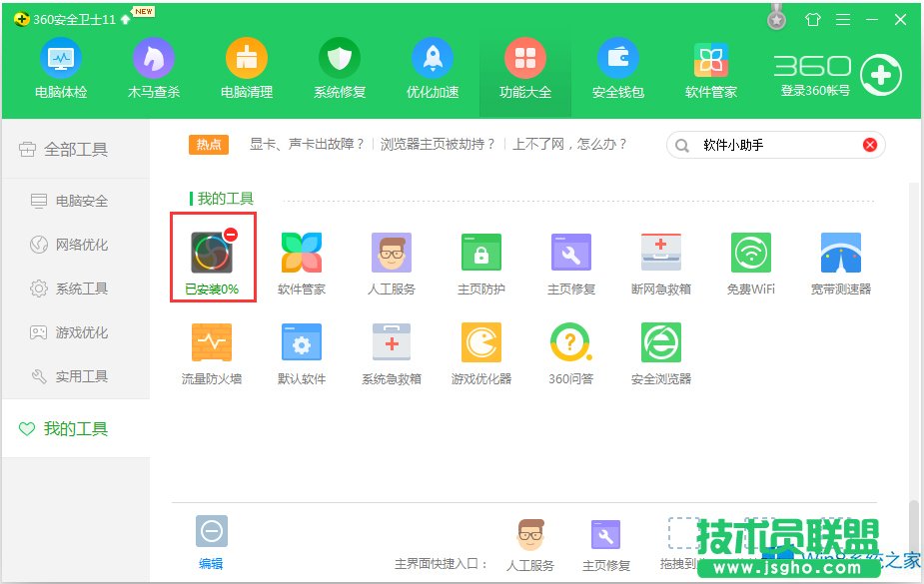Open the 流量防火墙 traffic firewall
The height and width of the screenshot is (584, 924).
[x=211, y=344]
